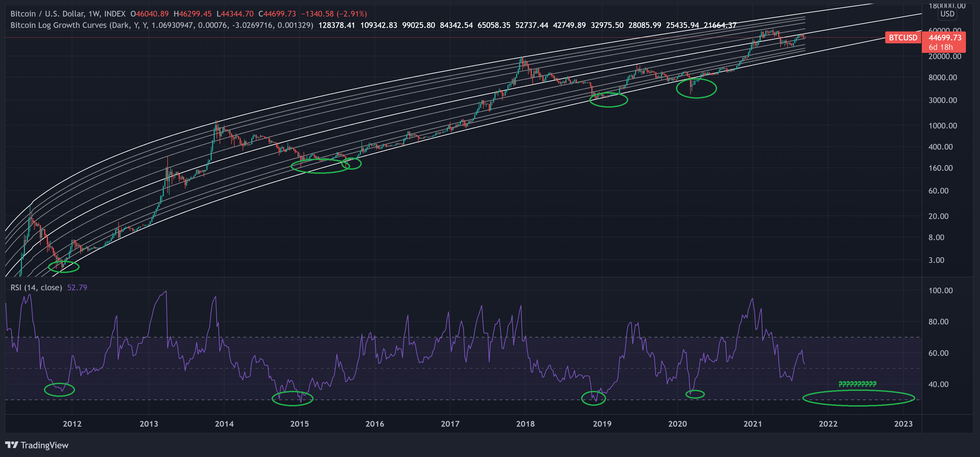Select green ellipse on RSI low near 2019

click(x=594, y=398)
